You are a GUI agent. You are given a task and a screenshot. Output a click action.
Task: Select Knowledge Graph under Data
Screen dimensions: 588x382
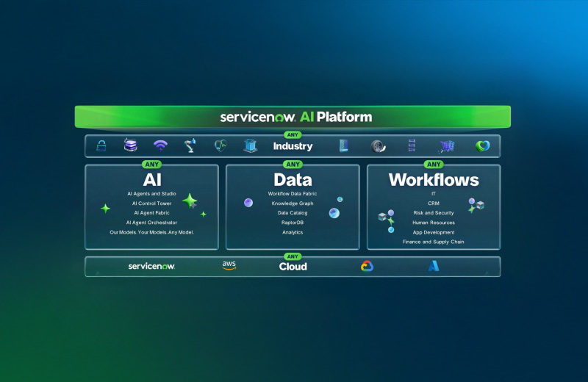click(292, 203)
